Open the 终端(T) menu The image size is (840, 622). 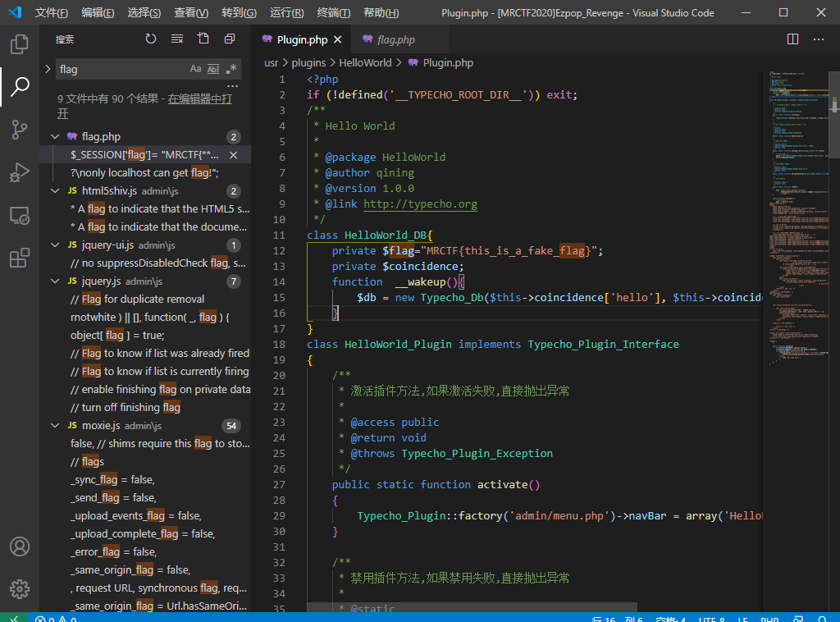click(333, 12)
